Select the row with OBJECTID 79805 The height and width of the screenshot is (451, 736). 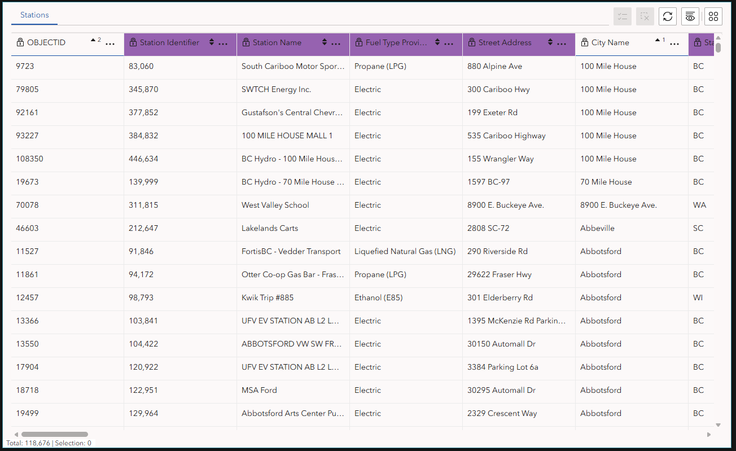click(x=362, y=89)
